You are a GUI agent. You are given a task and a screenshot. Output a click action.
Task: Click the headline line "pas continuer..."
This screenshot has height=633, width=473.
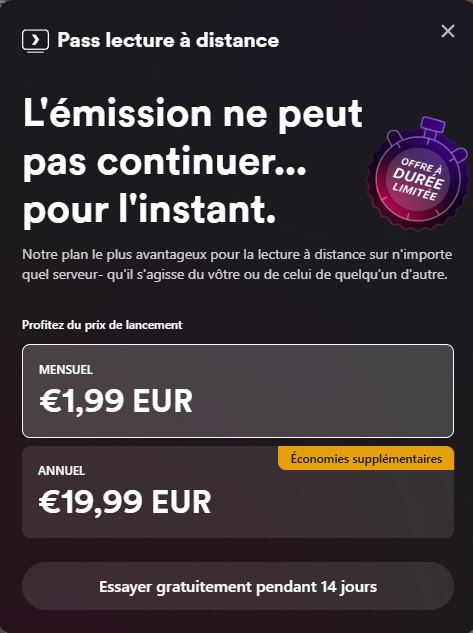tap(164, 162)
